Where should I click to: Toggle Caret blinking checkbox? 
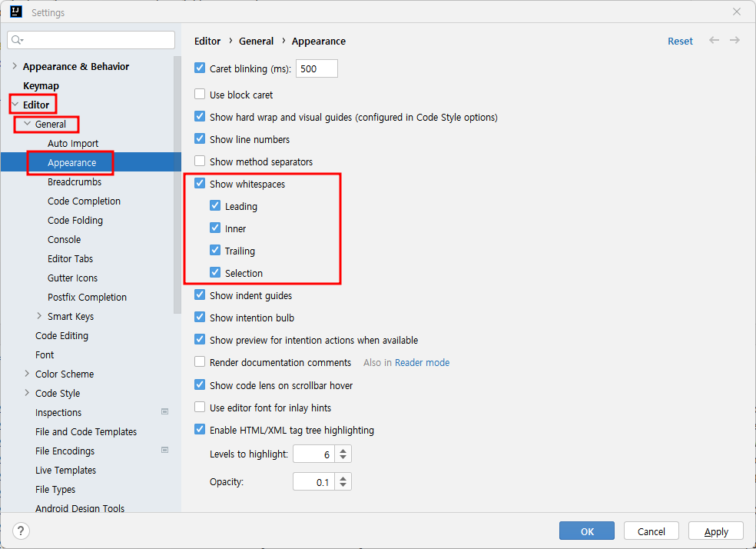coord(200,68)
